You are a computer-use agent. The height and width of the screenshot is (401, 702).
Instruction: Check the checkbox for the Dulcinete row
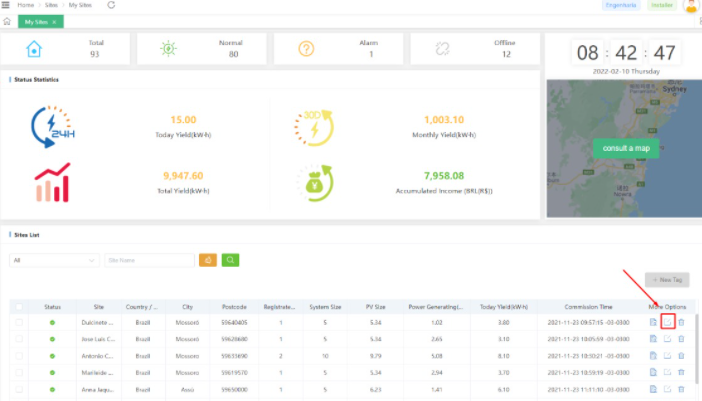pos(19,322)
